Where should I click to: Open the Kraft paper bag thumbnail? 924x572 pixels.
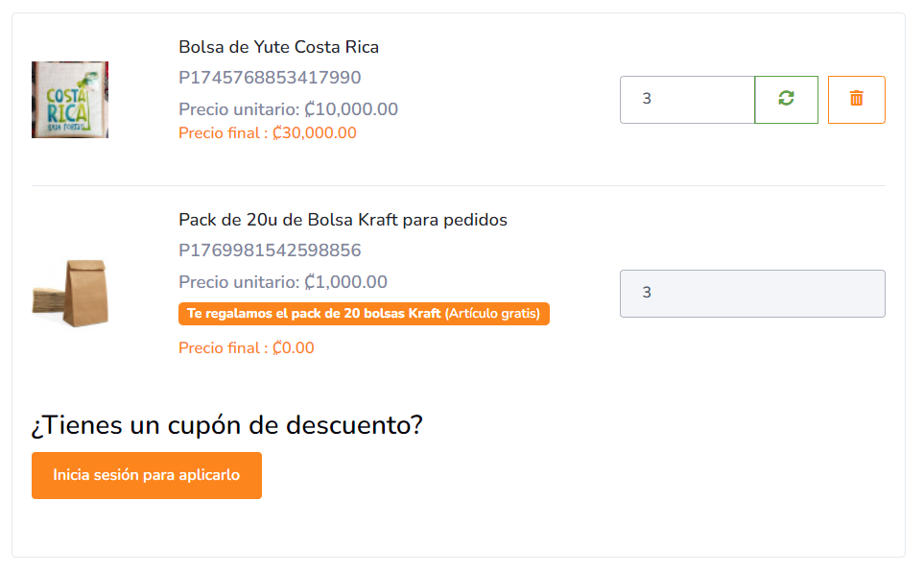(70, 292)
